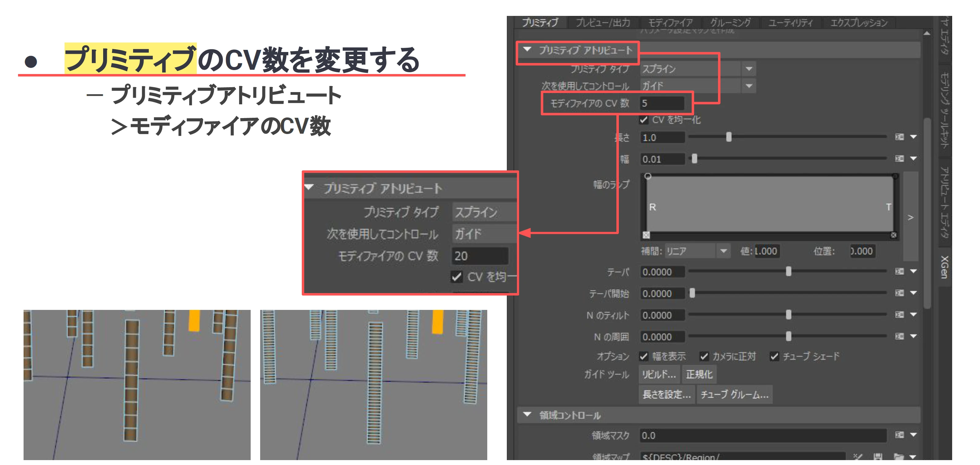Click the ramp 位置 field
This screenshot has height=465, width=980.
[862, 251]
